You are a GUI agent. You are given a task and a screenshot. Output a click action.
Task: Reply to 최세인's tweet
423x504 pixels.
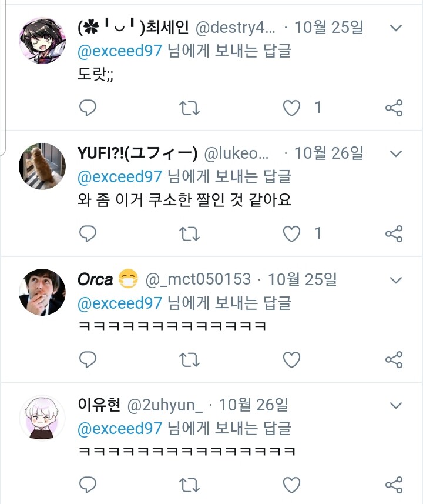pyautogui.click(x=88, y=108)
